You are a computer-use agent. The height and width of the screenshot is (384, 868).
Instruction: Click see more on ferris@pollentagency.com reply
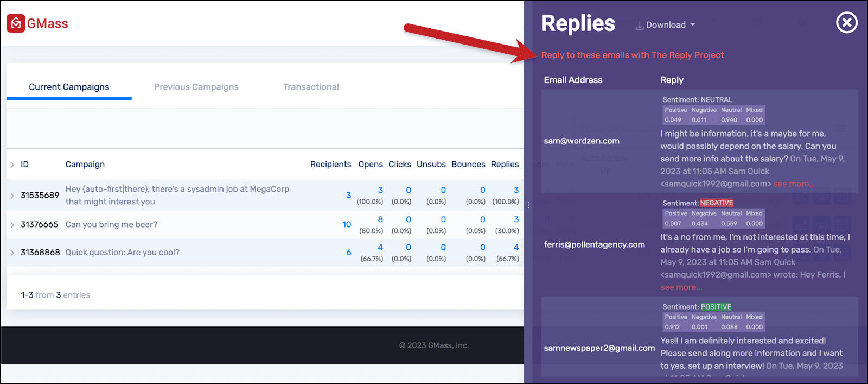click(681, 287)
